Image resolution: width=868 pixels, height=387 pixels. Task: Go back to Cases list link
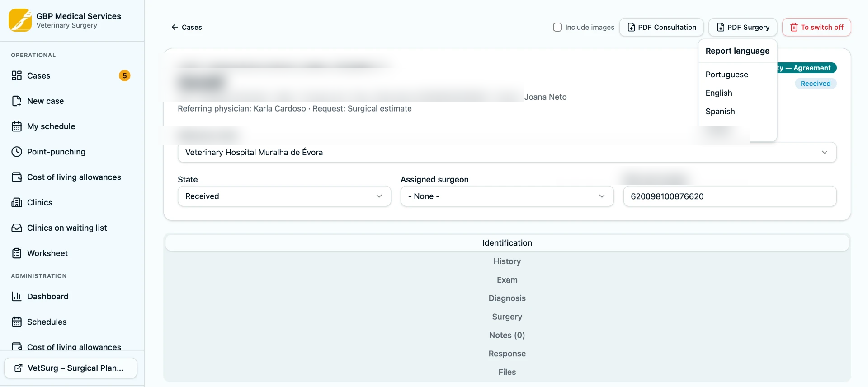click(x=186, y=27)
